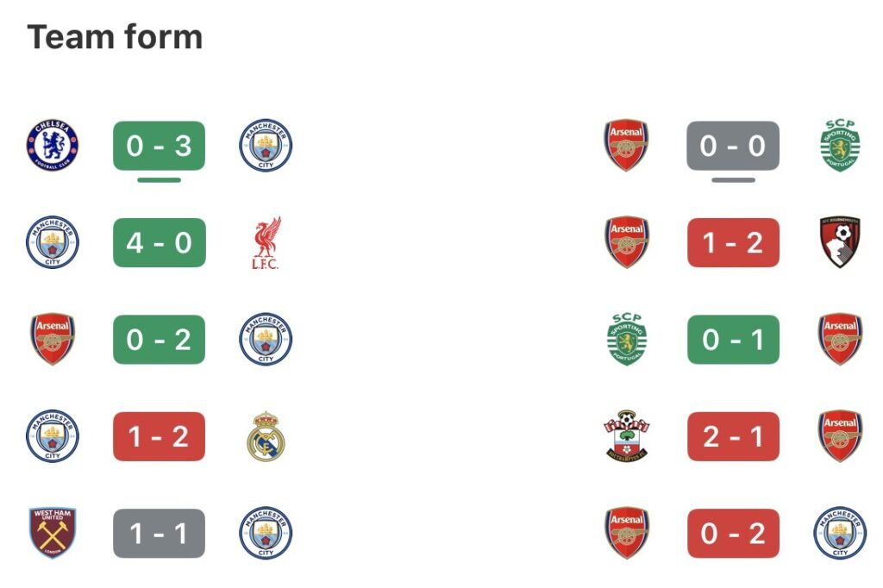
Task: Open the green 0-2 Arsenal–City result
Action: 160,340
